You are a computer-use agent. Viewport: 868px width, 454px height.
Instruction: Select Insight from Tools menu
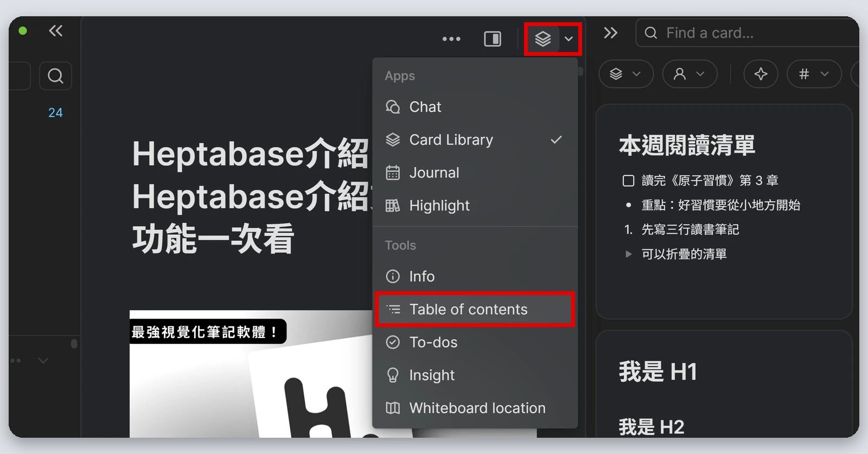pos(475,375)
